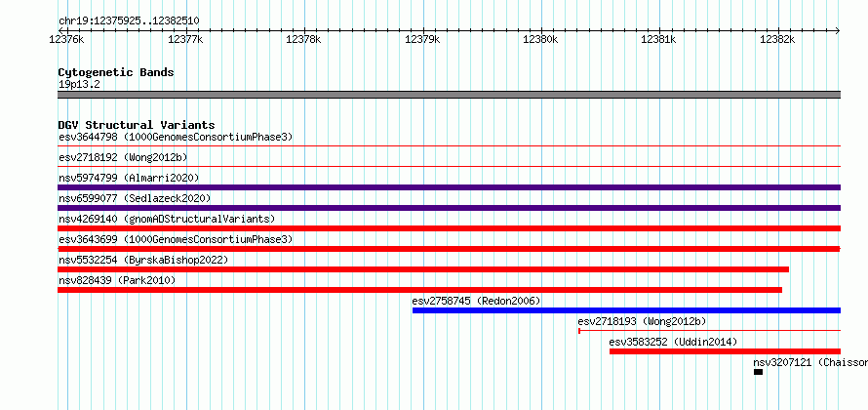Image resolution: width=868 pixels, height=410 pixels.
Task: Open the DGV Structural Variants track title
Action: tap(137, 125)
